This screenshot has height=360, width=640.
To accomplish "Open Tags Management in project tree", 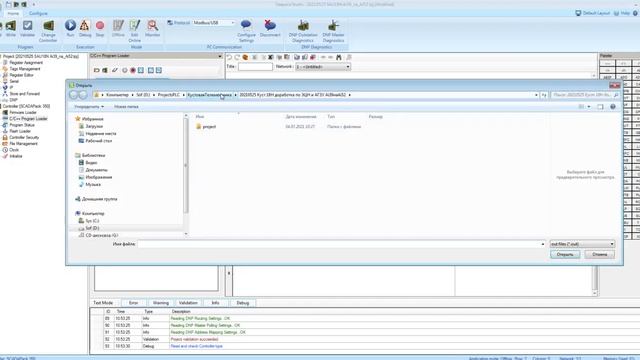I will pyautogui.click(x=24, y=69).
